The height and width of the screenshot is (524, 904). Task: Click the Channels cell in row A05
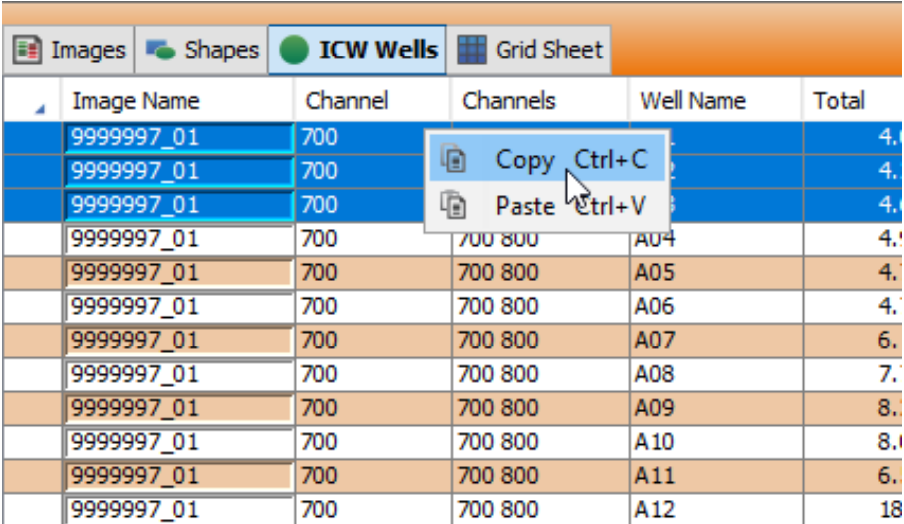(x=541, y=273)
